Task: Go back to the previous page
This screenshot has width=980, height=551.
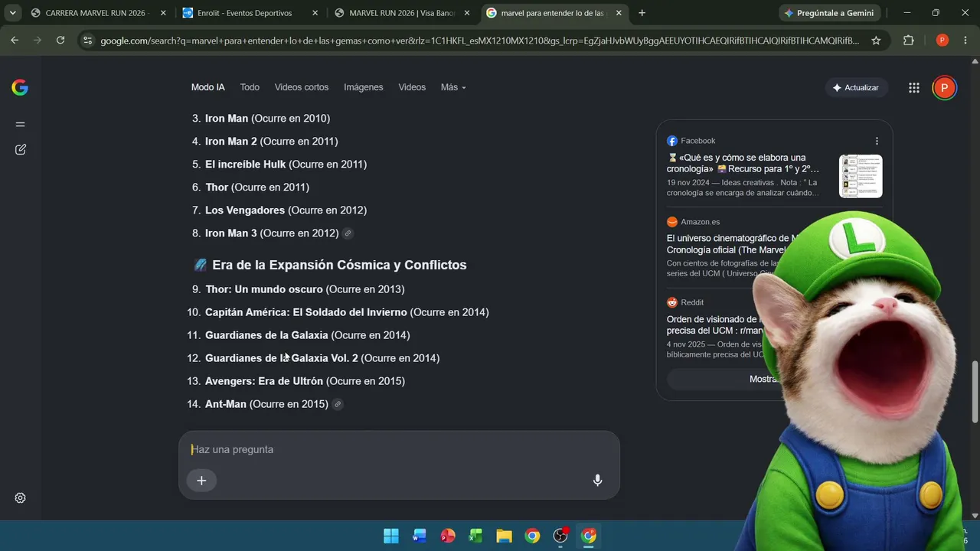Action: [15, 41]
